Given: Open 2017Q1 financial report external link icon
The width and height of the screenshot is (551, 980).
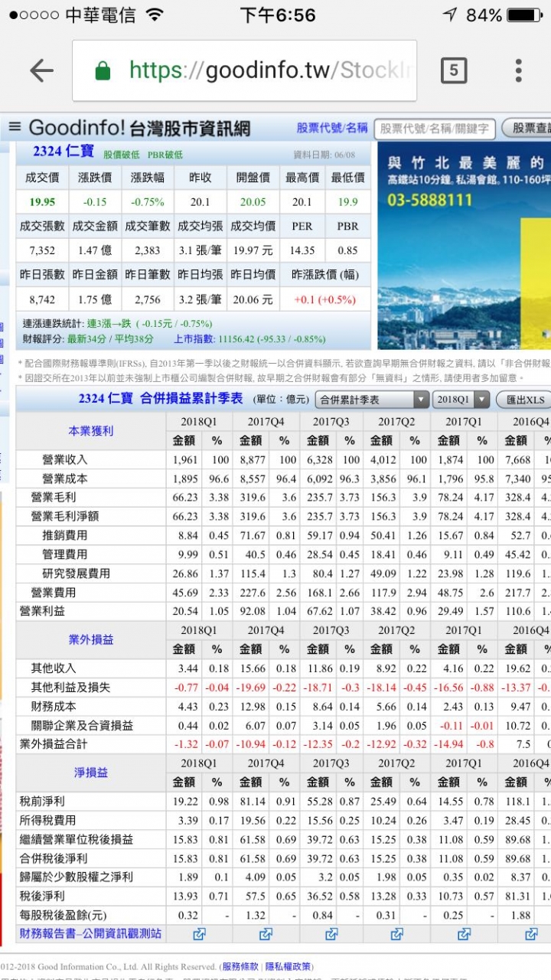Looking at the screenshot, I should pyautogui.click(x=464, y=934).
